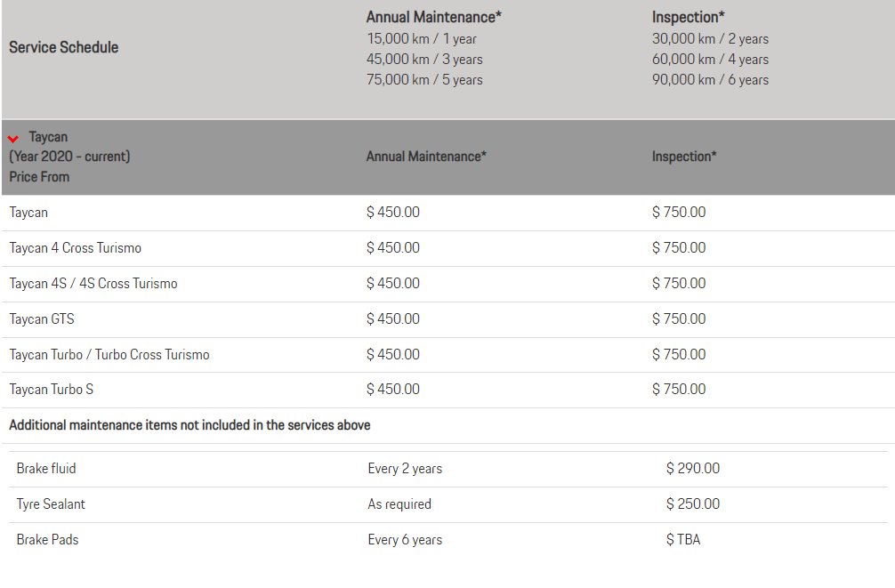Click the Brake Pads maintenance item
This screenshot has height=588, width=895.
(47, 539)
